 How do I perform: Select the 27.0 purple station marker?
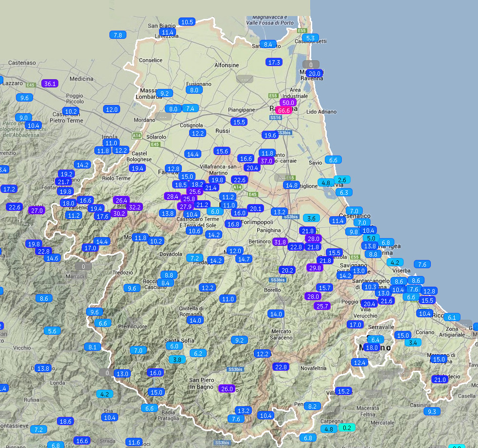[x=37, y=210]
